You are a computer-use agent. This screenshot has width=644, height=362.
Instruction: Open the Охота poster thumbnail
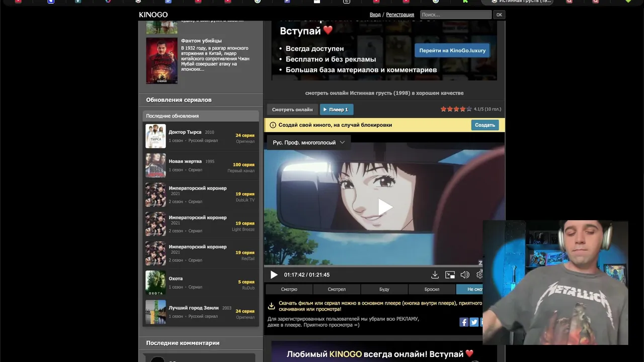[155, 283]
